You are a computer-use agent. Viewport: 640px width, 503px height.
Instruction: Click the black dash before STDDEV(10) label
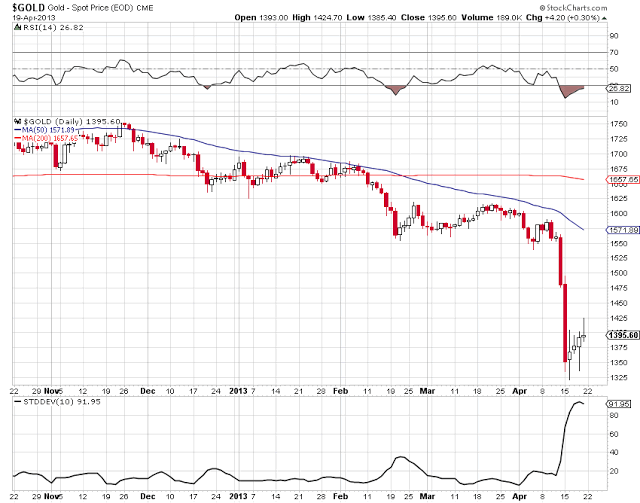(18, 402)
